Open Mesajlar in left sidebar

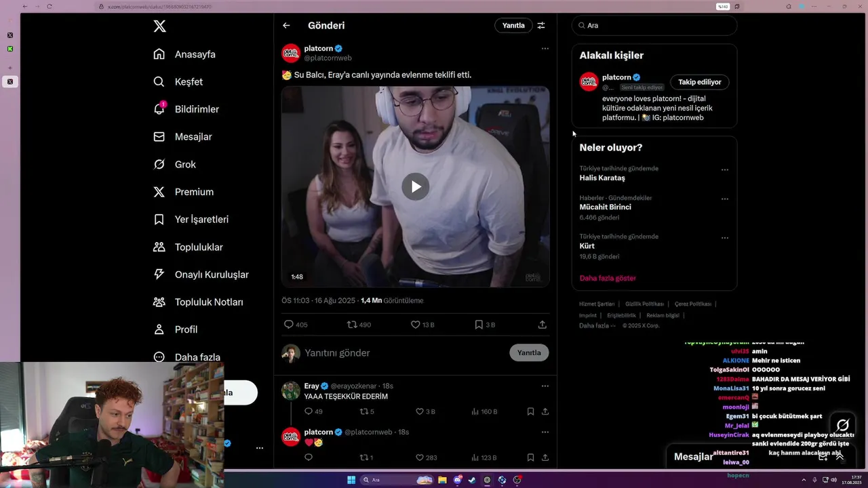tap(183, 137)
